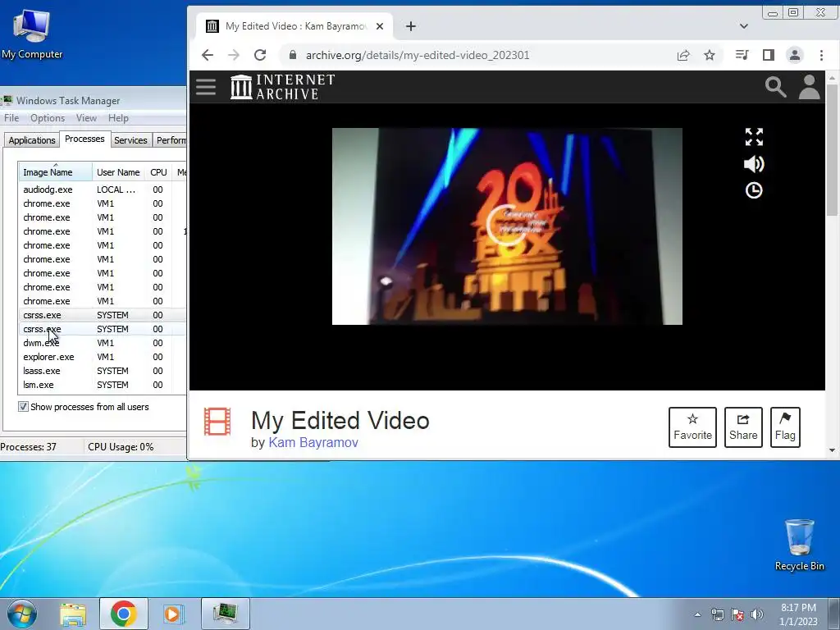Viewport: 840px width, 630px height.
Task: Select Task Manager taskbar button
Action: [225, 614]
